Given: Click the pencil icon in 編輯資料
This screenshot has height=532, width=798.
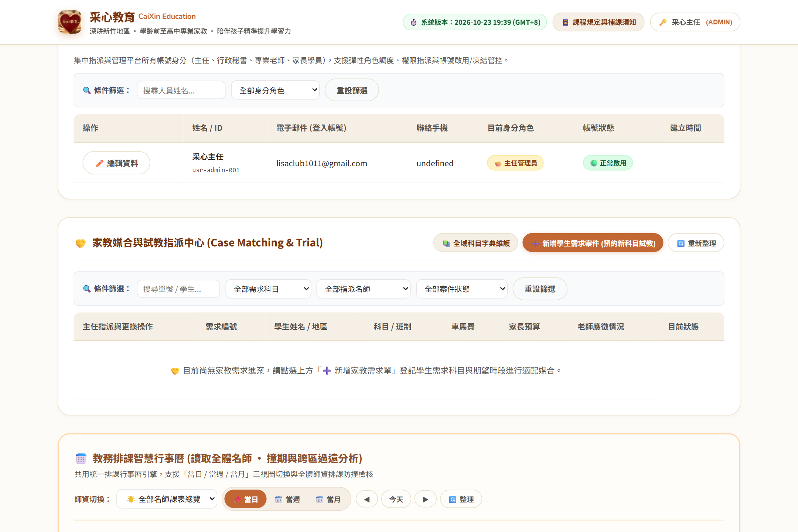Looking at the screenshot, I should (99, 163).
